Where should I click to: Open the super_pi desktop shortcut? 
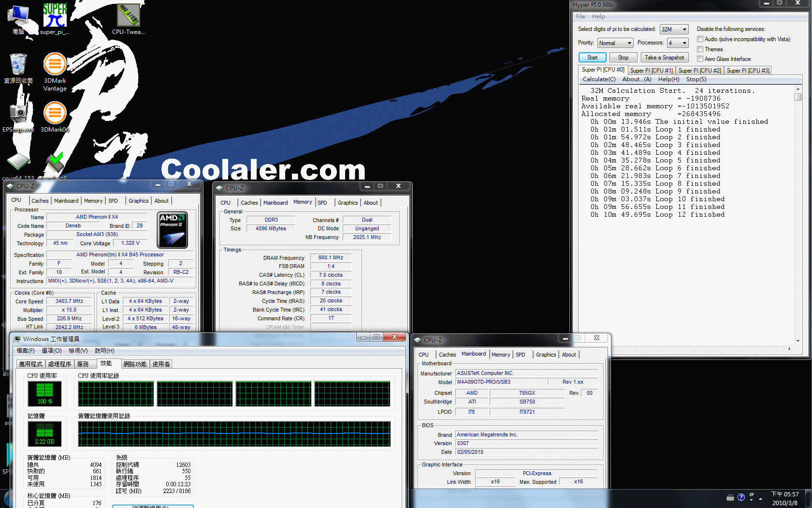tap(55, 19)
